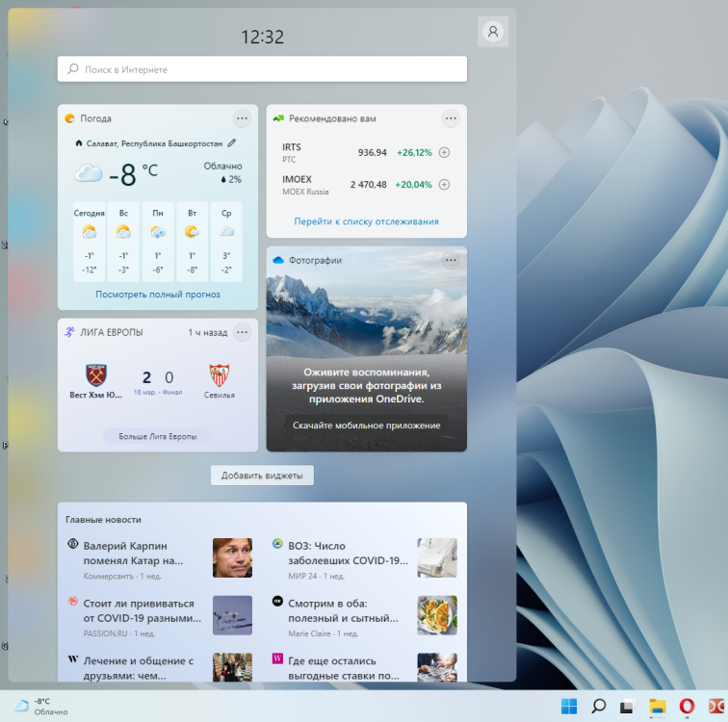This screenshot has height=722, width=728.
Task: Click the 2 0 match score
Action: [158, 377]
